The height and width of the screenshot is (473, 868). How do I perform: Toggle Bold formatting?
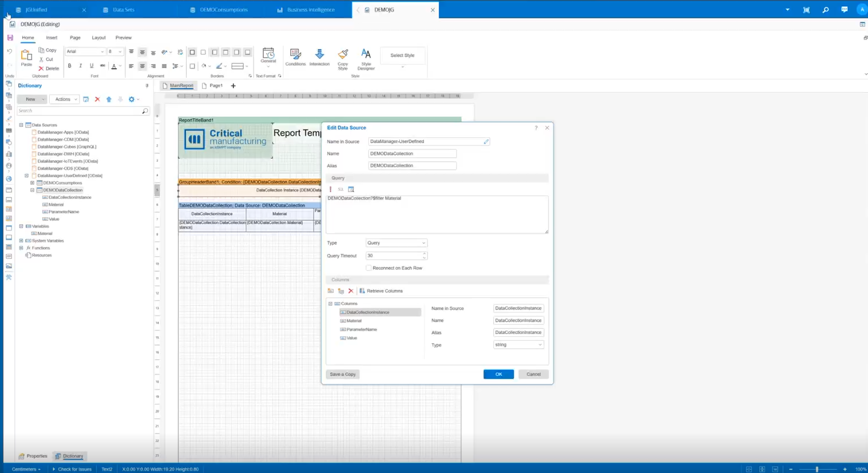click(x=70, y=66)
